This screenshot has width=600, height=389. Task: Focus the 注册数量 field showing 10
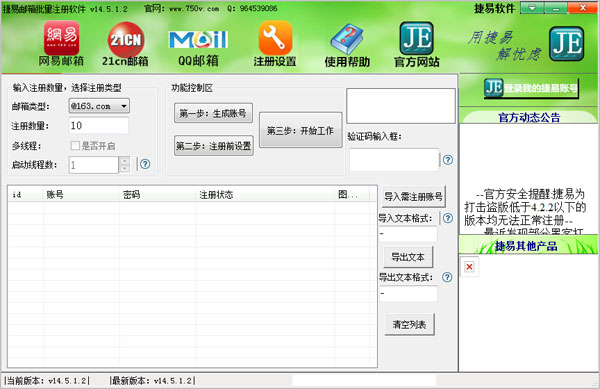(99, 125)
